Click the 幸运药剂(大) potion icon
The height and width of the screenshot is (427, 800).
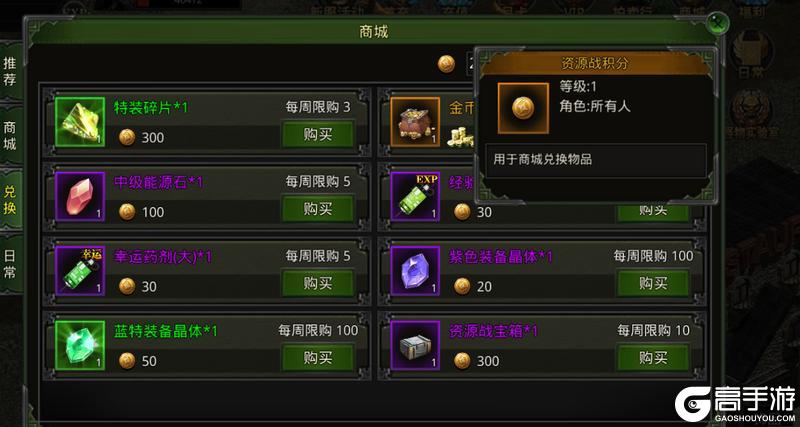80,271
